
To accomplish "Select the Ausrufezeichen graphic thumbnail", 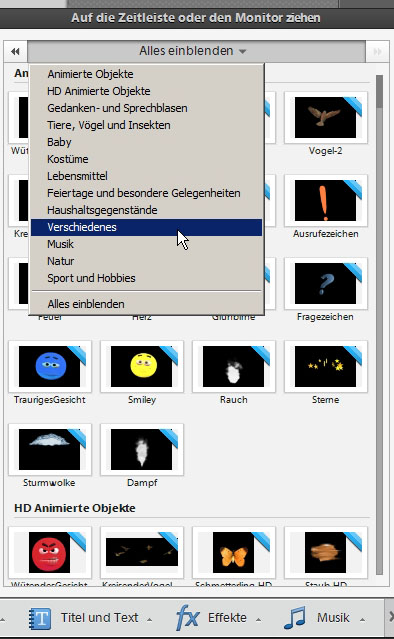I will coord(326,201).
